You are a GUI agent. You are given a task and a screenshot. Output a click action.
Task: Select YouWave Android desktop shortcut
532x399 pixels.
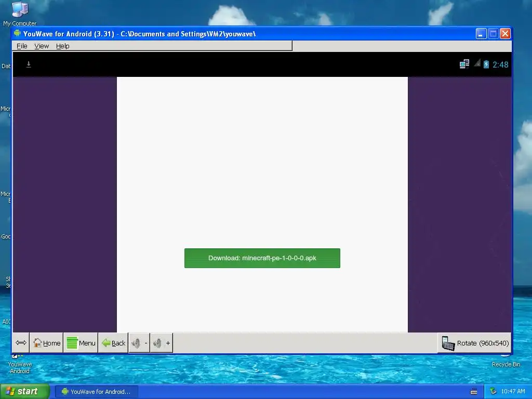pyautogui.click(x=20, y=364)
